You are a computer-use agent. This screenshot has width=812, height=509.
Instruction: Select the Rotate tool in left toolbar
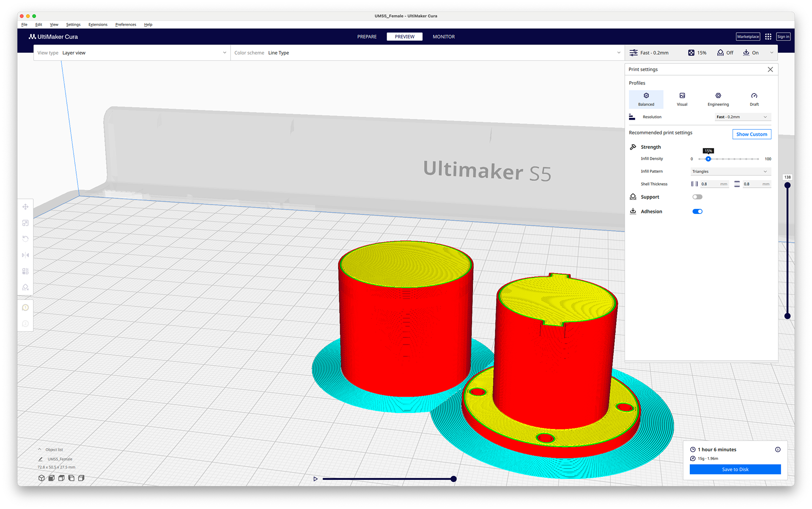(25, 239)
